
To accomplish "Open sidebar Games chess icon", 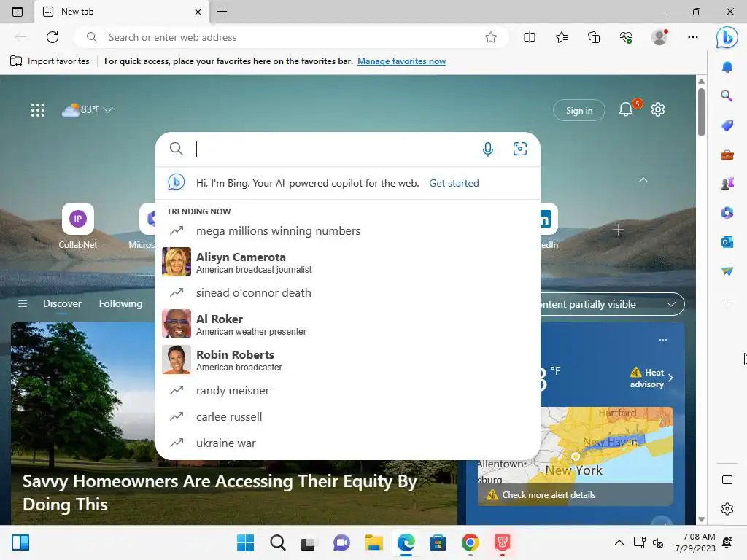I will (727, 183).
